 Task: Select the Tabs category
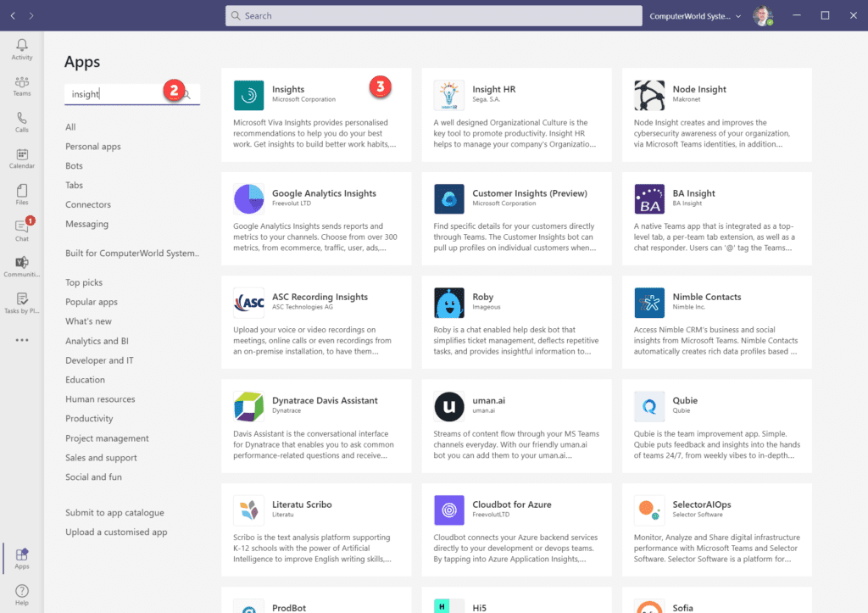[x=74, y=185]
